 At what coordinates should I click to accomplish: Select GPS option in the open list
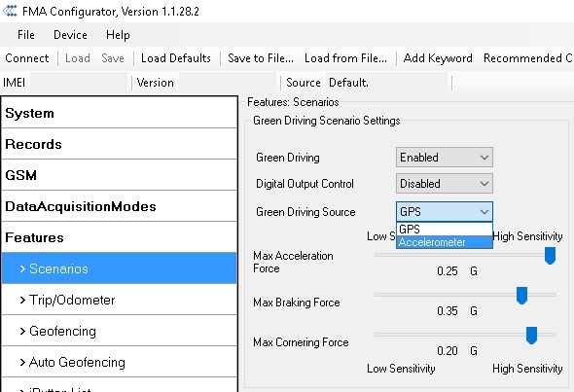tap(445, 230)
